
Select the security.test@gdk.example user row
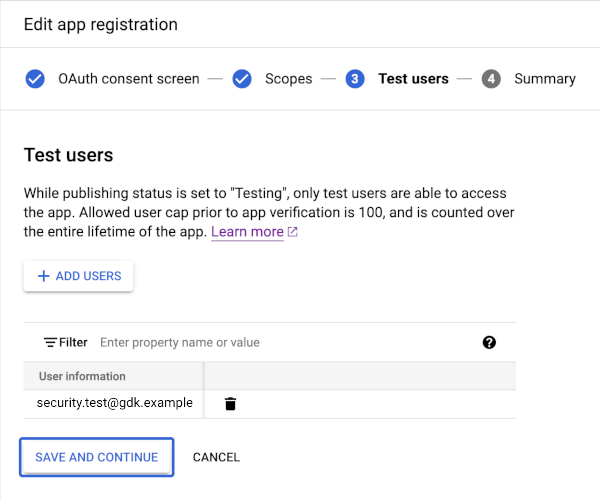(x=114, y=403)
